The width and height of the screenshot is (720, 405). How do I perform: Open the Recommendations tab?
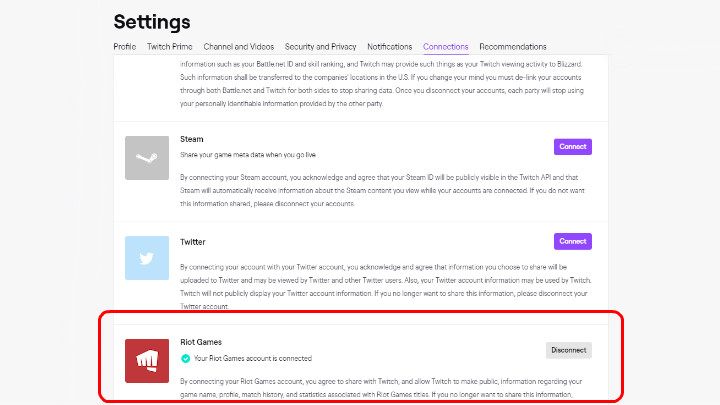coord(513,47)
